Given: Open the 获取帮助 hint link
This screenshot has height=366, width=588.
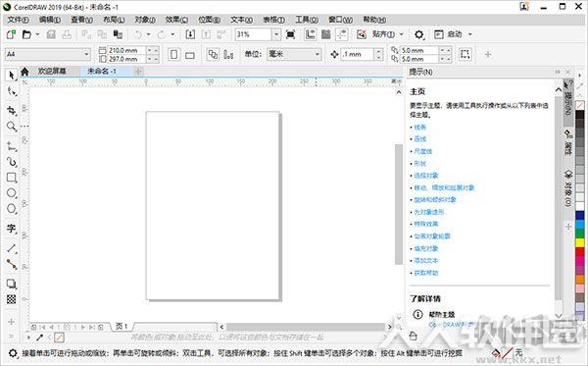Looking at the screenshot, I should [x=425, y=273].
